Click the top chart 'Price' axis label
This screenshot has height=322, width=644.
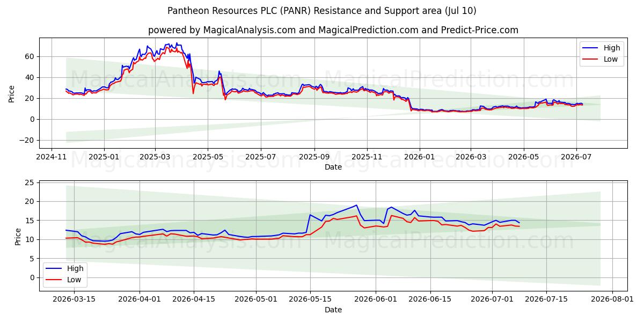click(x=11, y=93)
